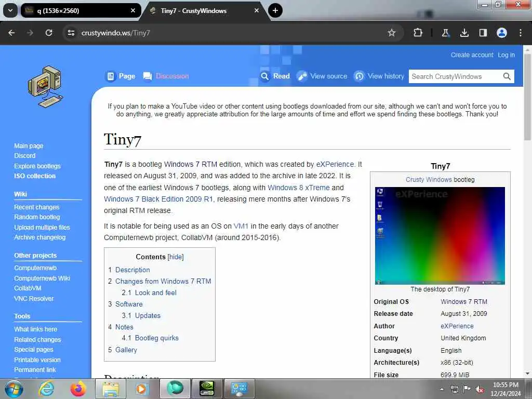
Task: Switch to the Tiny7 - CrustyWindows tab
Action: pos(205,10)
